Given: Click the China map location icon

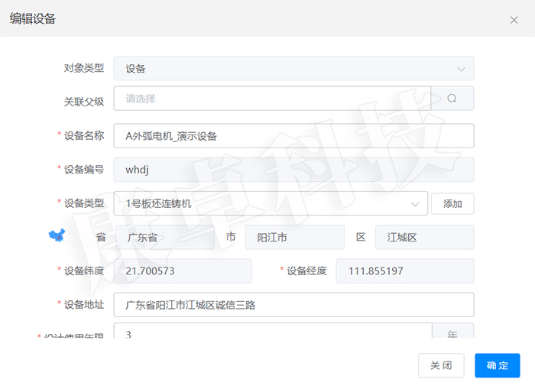Looking at the screenshot, I should [x=57, y=236].
